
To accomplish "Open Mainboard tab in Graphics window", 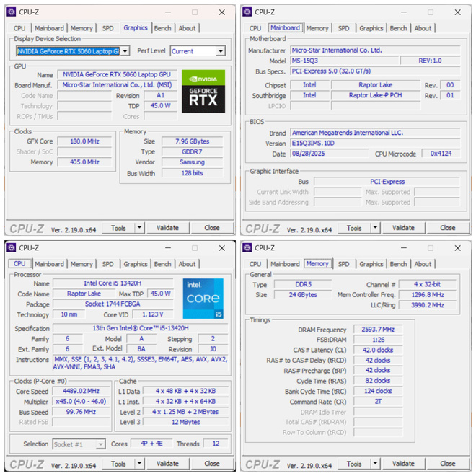I will click(x=49, y=28).
